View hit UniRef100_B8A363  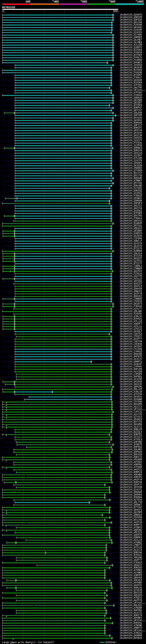click(131, 296)
